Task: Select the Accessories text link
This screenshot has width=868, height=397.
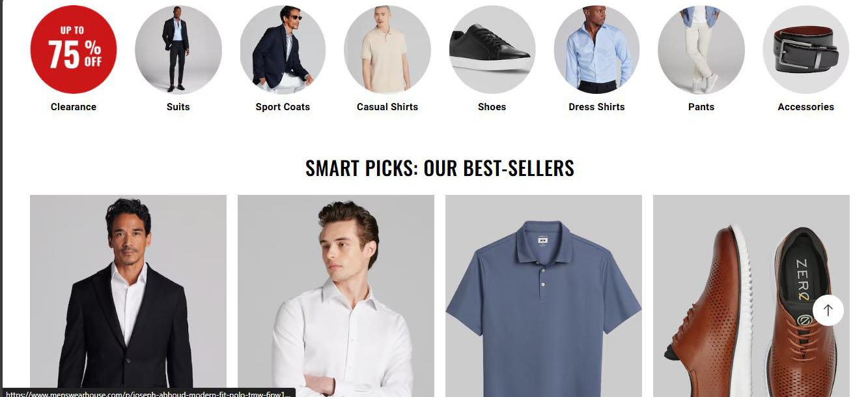Action: point(806,107)
